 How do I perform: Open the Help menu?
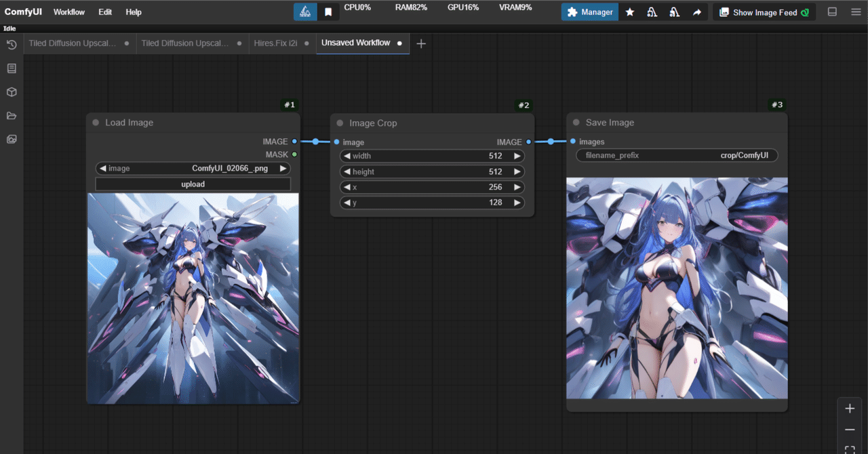click(x=134, y=12)
